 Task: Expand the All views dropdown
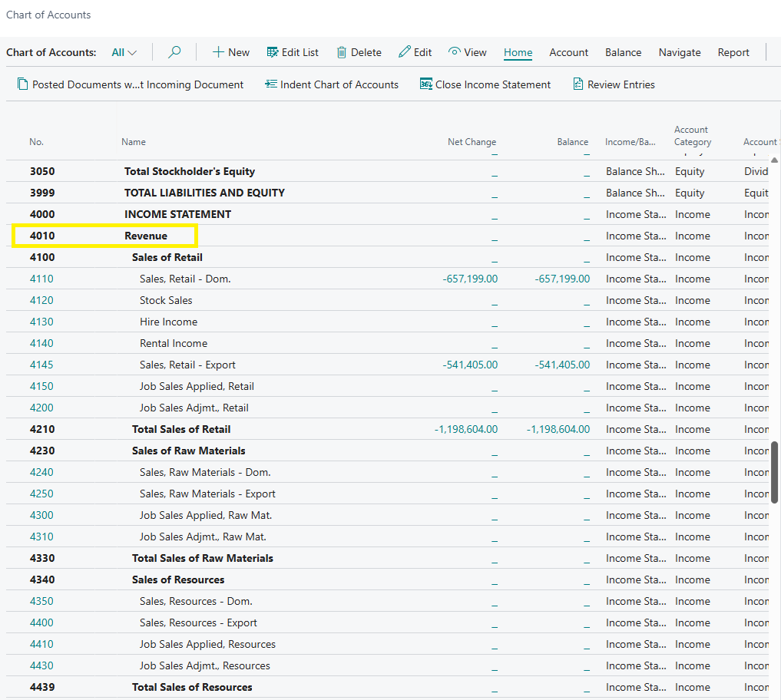click(x=124, y=52)
